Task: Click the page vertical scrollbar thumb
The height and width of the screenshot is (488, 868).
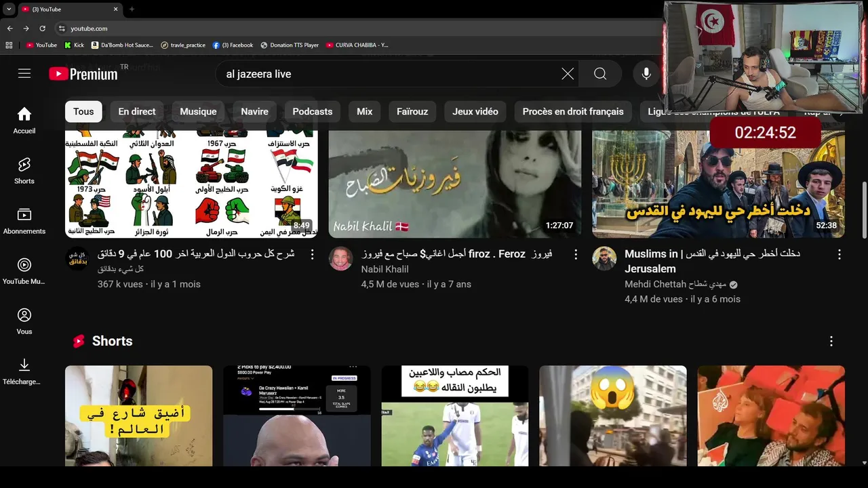Action: click(x=864, y=210)
